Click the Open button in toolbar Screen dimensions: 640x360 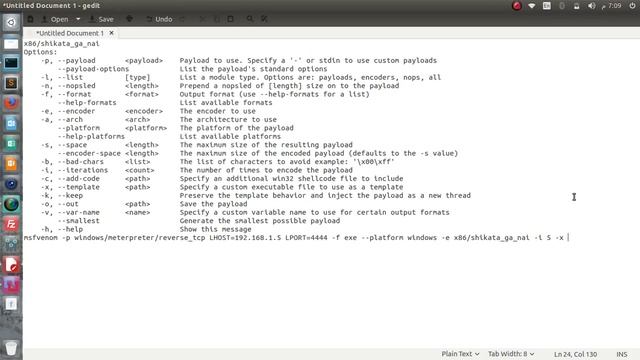(x=55, y=19)
